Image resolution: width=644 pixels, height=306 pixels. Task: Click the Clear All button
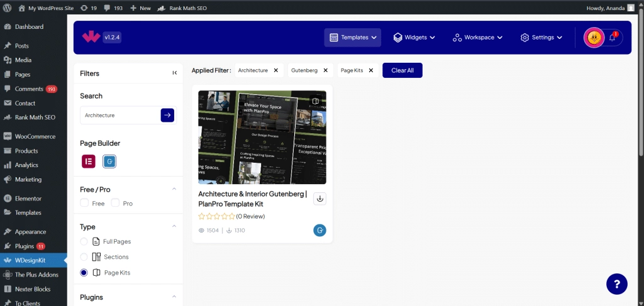[x=402, y=70]
